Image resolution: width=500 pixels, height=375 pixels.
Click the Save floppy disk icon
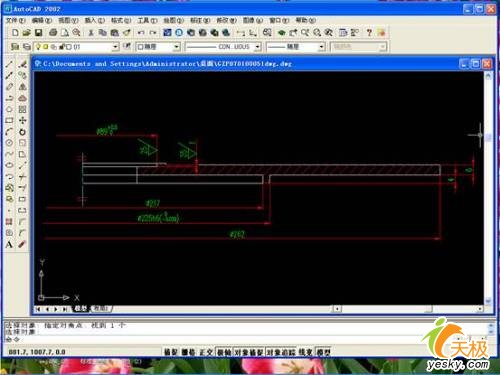pos(38,32)
